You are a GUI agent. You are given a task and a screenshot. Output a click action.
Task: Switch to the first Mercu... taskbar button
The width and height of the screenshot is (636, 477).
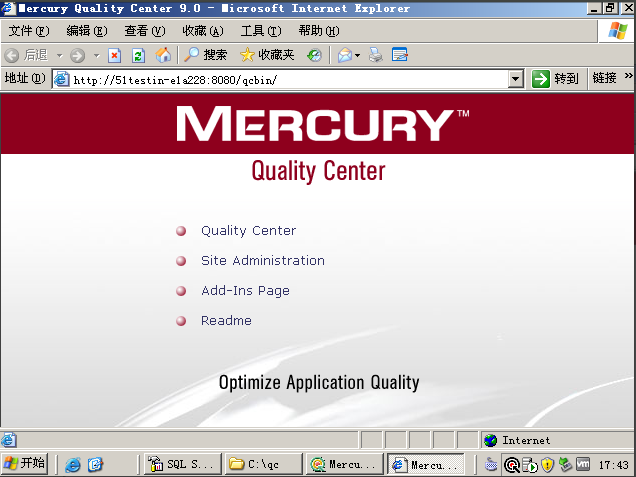click(x=344, y=464)
